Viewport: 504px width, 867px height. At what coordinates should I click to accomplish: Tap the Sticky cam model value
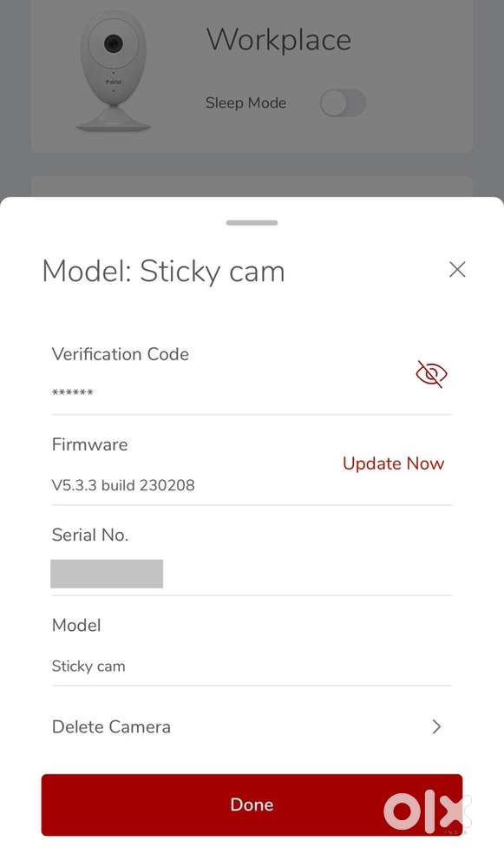88,667
